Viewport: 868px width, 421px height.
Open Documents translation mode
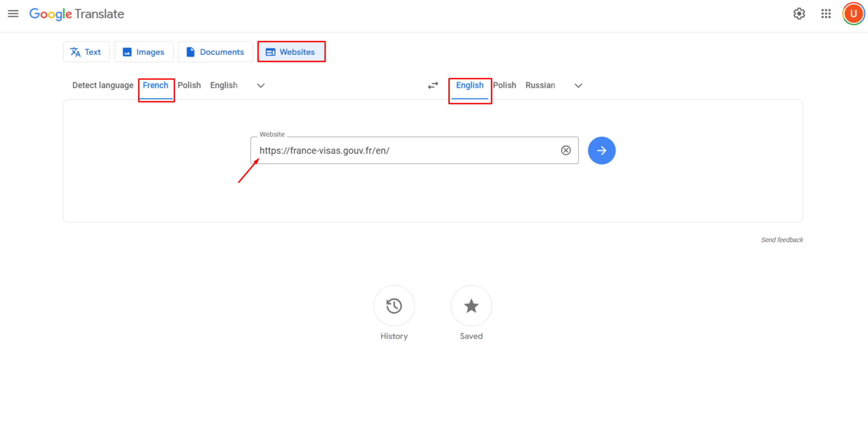[x=216, y=52]
